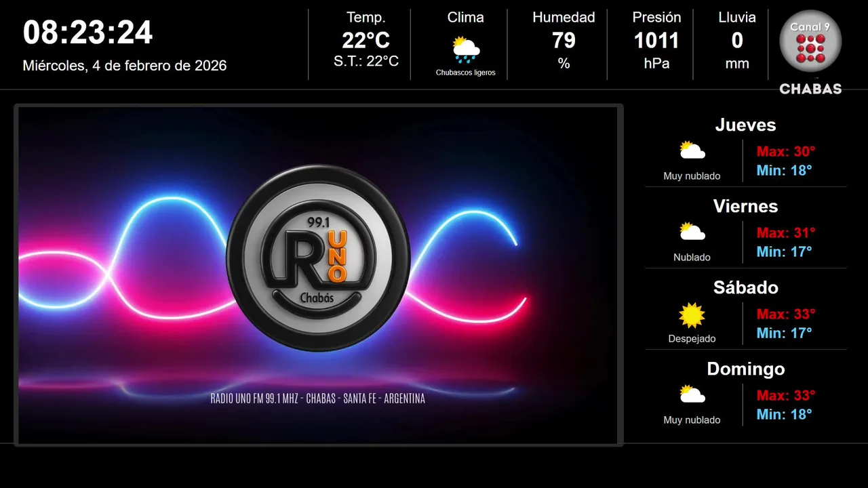Click Jueves partly cloudy icon

(x=692, y=150)
